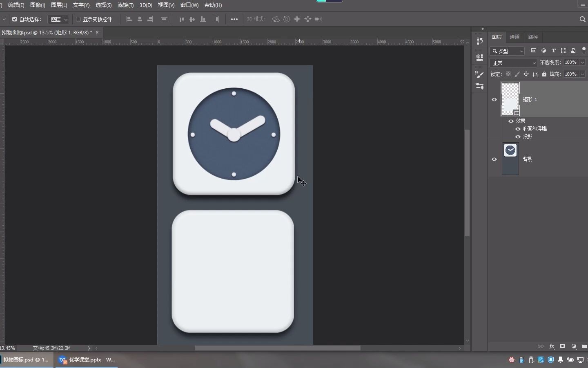Align top edges in options bar
Viewport: 588px width, 368px height.
182,19
